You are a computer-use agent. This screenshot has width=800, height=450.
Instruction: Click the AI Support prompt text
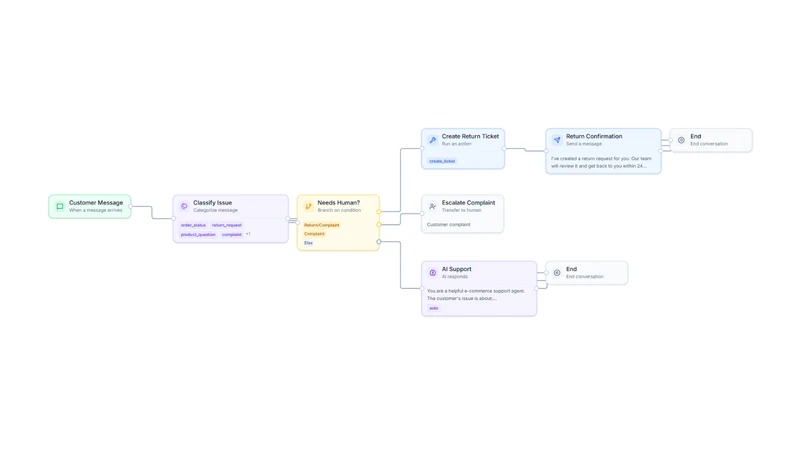point(476,294)
